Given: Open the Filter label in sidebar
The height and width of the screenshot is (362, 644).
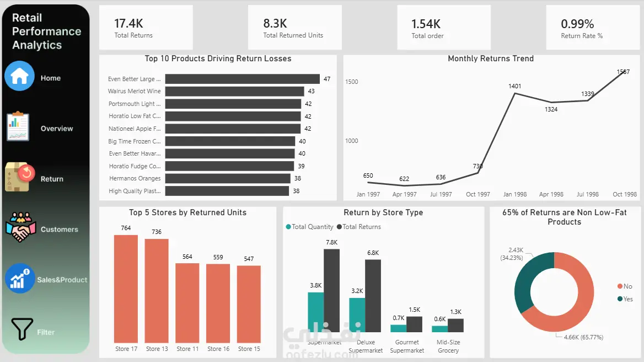Looking at the screenshot, I should [46, 332].
